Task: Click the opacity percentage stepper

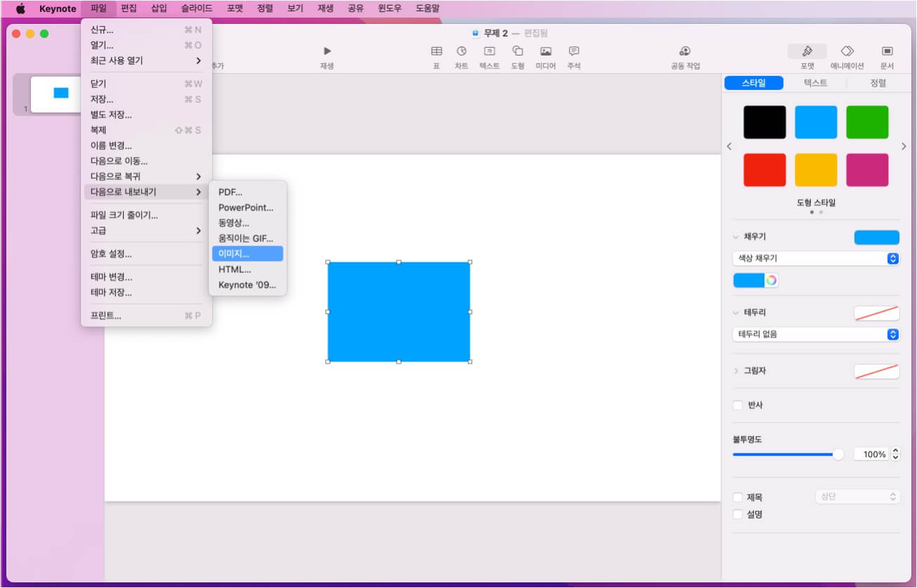Action: point(895,454)
